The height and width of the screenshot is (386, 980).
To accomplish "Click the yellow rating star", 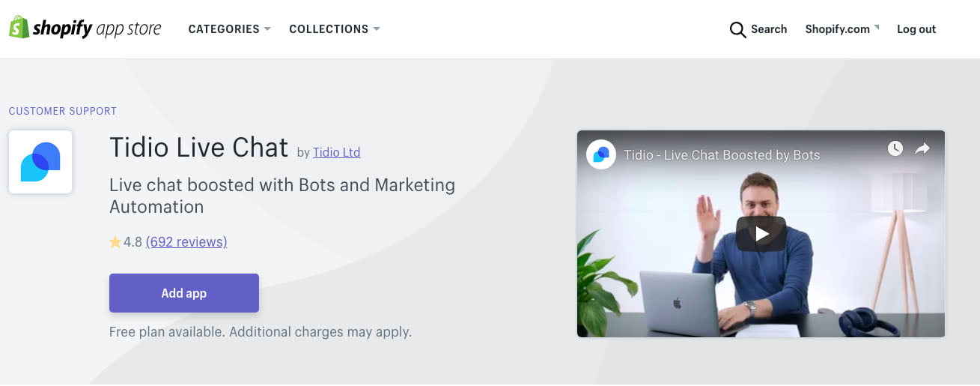I will [115, 242].
